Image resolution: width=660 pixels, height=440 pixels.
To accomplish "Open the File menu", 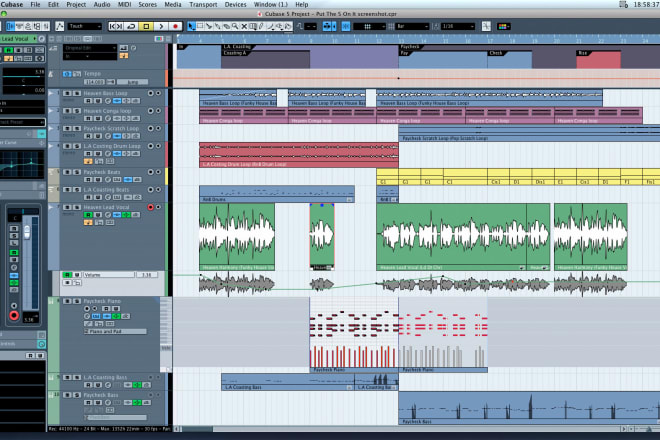I will coord(35,4).
